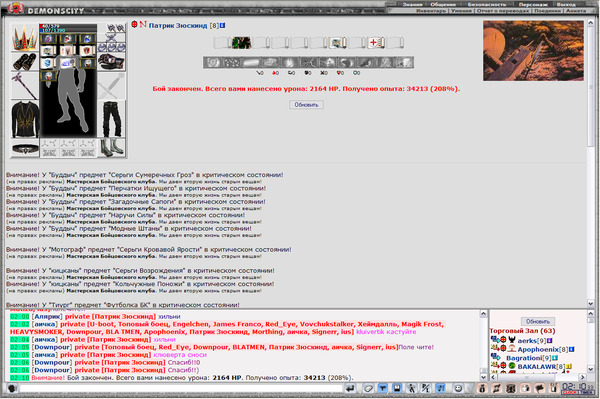
Task: Click the golden crown helmet slot
Action: tap(24, 37)
